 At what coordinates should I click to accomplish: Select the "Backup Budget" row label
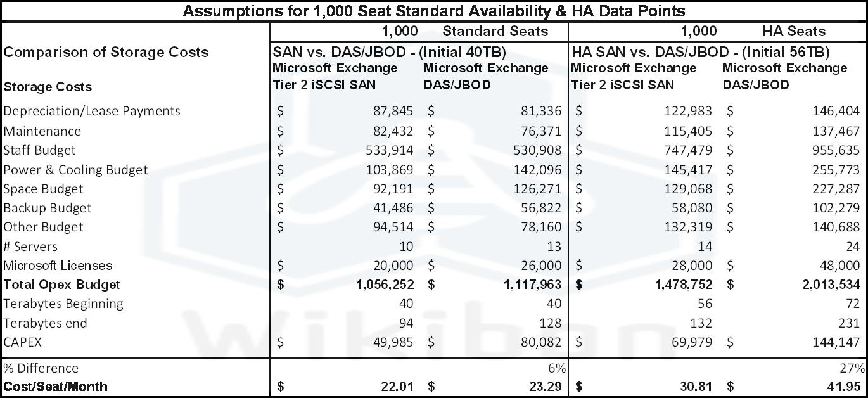pos(48,208)
